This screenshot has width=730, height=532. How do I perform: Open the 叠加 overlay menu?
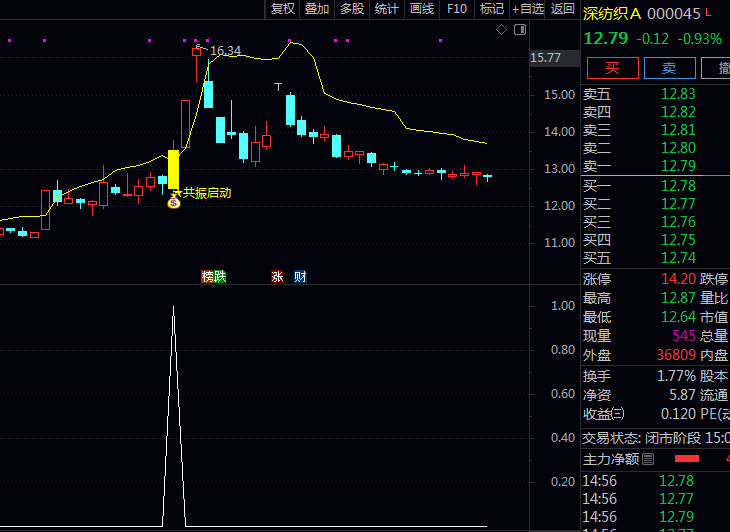point(317,9)
